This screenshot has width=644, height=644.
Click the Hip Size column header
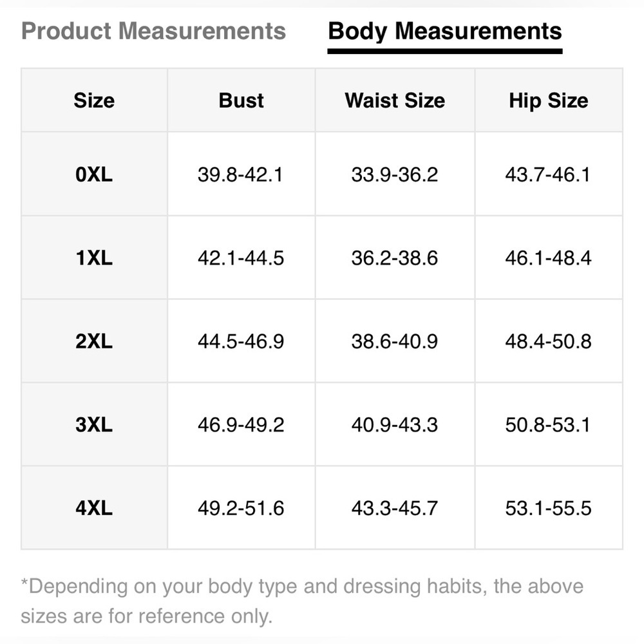548,100
